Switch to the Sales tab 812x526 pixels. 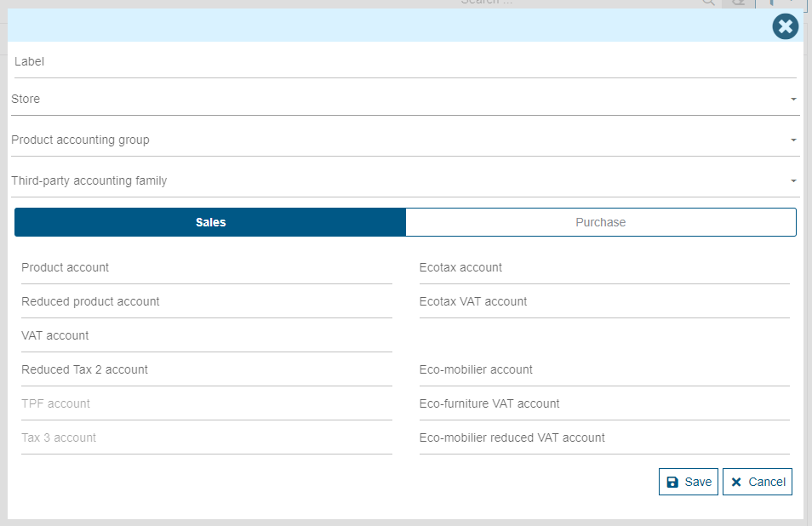(x=210, y=222)
